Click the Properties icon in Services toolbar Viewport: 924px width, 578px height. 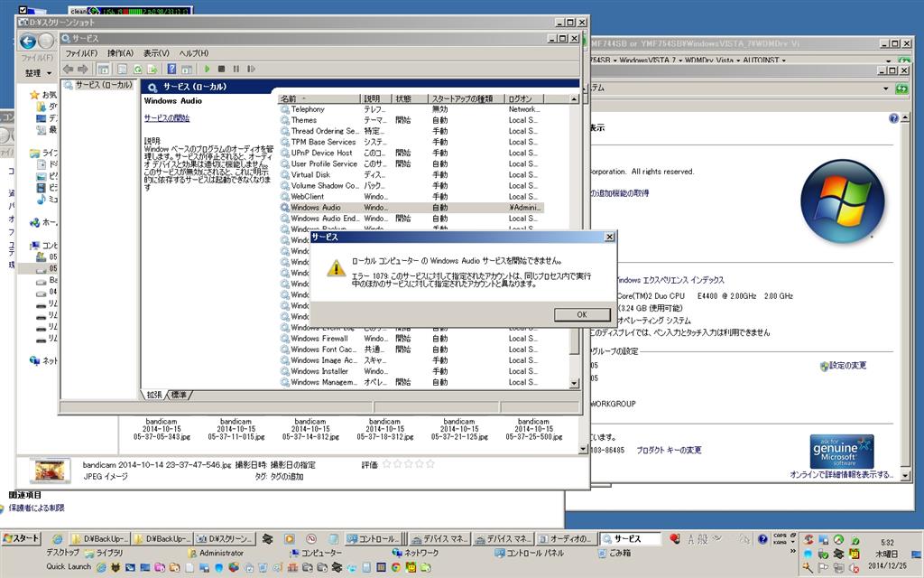click(122, 69)
